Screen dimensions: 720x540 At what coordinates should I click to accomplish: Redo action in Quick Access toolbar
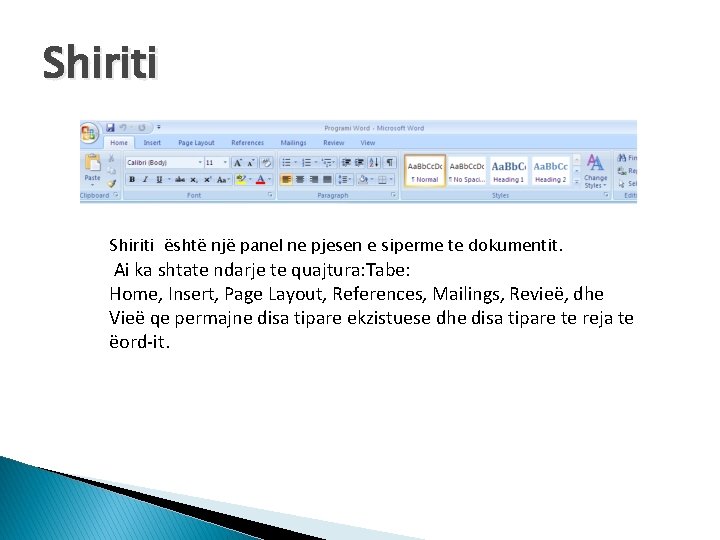(x=142, y=128)
